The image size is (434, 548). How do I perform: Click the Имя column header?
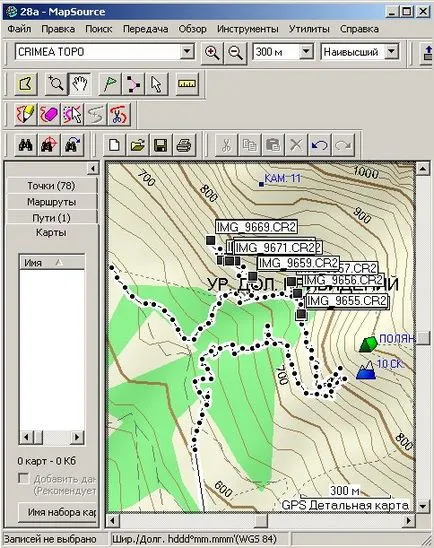coord(52,262)
